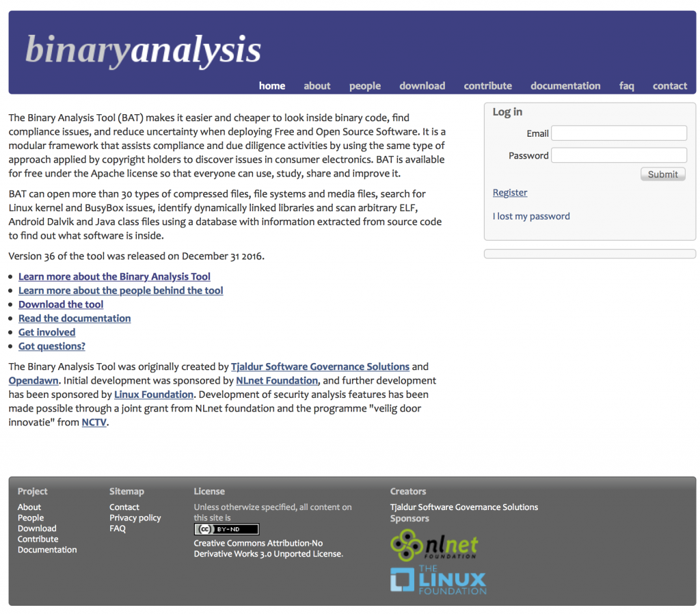Viewport: 700px width, 614px height.
Task: Open the download navigation item
Action: click(x=422, y=86)
